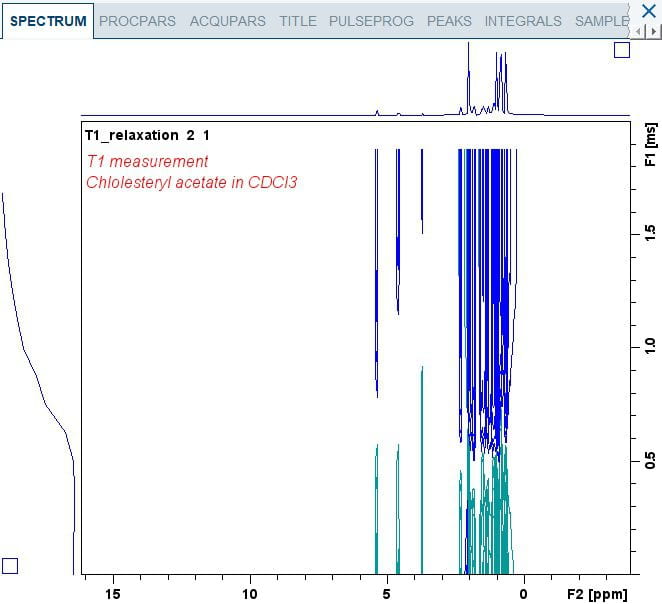
Task: Click the red 'T1 measurement' title text
Action: point(147,161)
